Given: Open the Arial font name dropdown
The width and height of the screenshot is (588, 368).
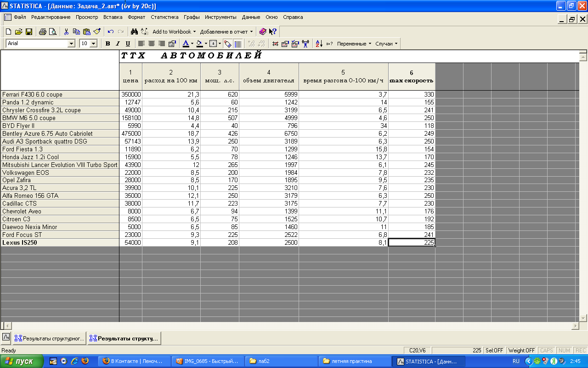Looking at the screenshot, I should (71, 44).
